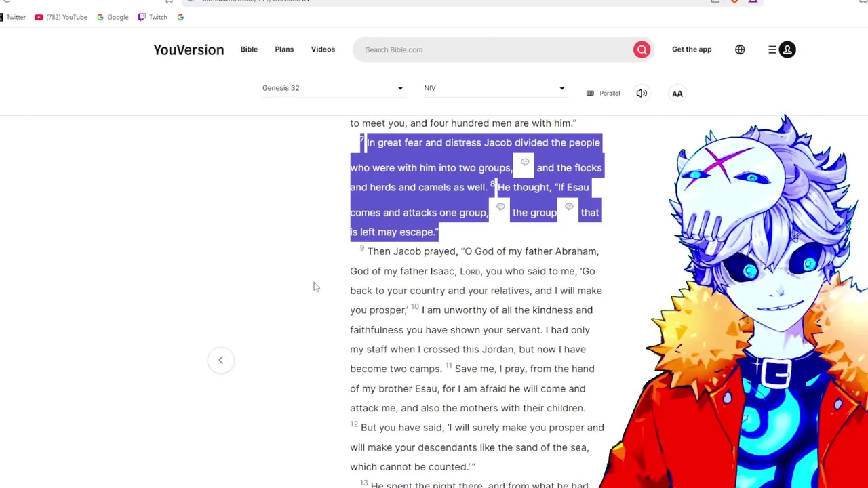This screenshot has height=488, width=868.
Task: Click highlighted 'In great fear and distress' text
Action: [424, 143]
